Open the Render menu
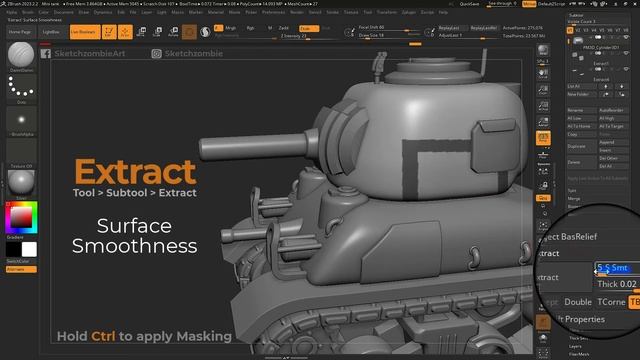 [297, 13]
